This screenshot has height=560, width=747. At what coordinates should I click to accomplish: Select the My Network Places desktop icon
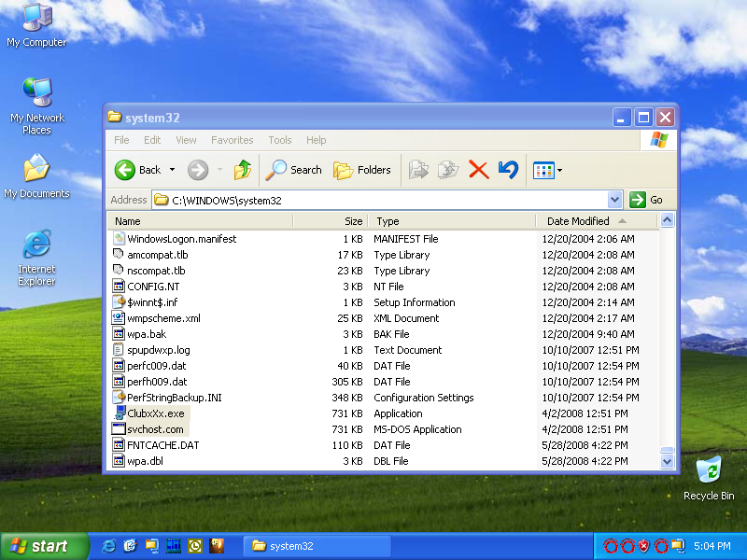click(x=37, y=105)
